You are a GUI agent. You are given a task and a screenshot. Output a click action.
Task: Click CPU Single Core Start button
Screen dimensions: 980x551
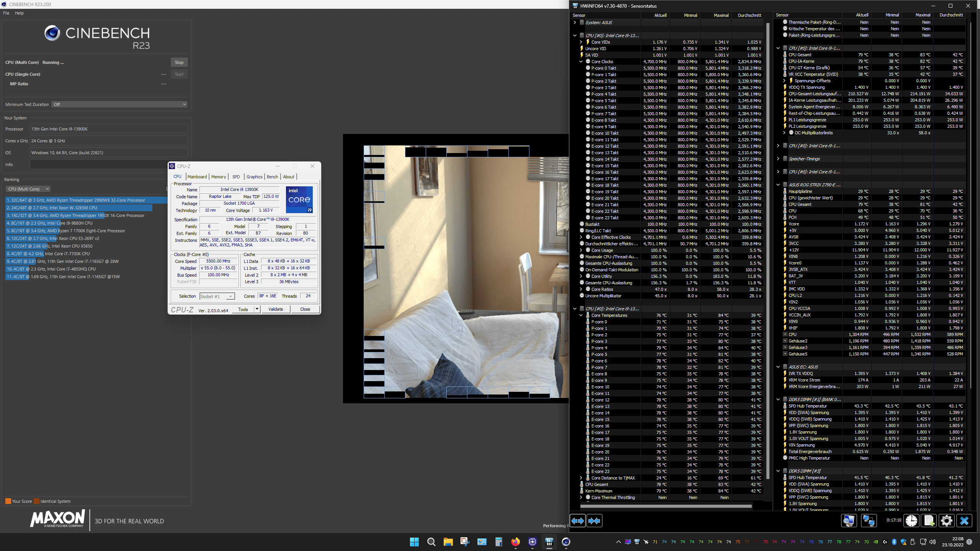pyautogui.click(x=179, y=74)
